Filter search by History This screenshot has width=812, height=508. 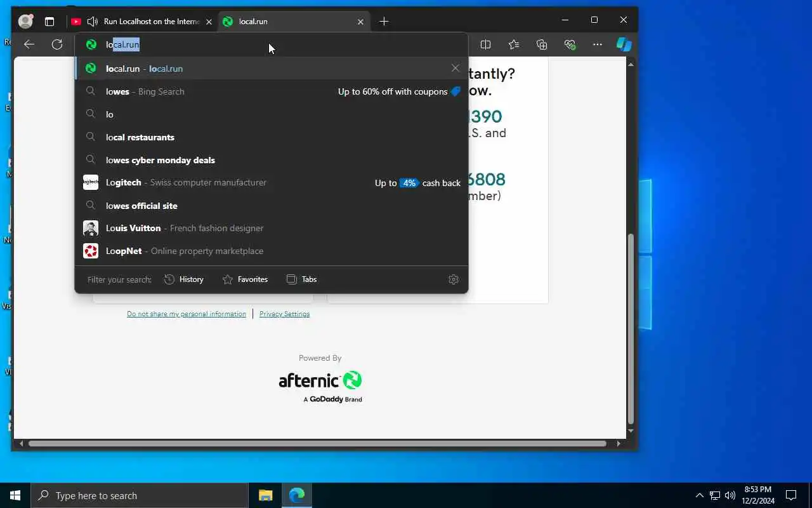point(184,279)
